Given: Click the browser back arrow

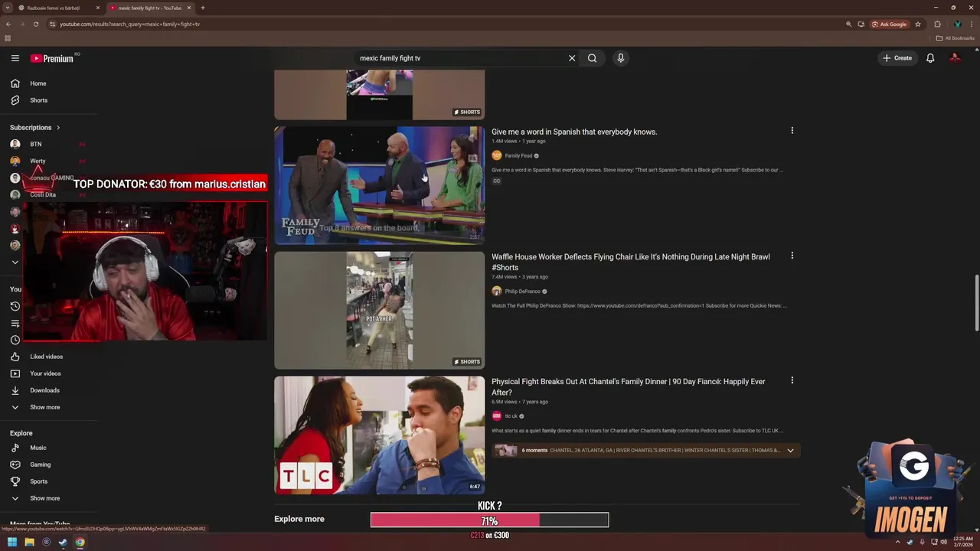Looking at the screenshot, I should (x=8, y=24).
